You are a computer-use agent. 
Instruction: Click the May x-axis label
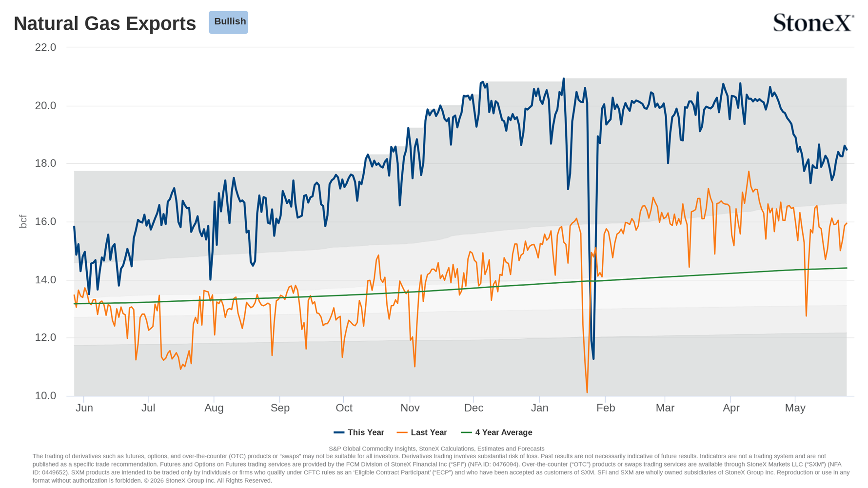[795, 408]
